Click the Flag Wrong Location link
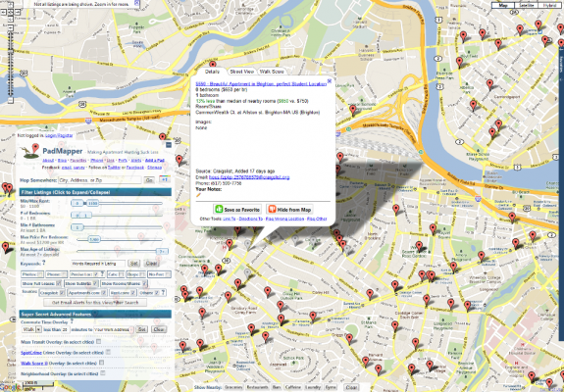The image size is (564, 392). click(x=284, y=219)
